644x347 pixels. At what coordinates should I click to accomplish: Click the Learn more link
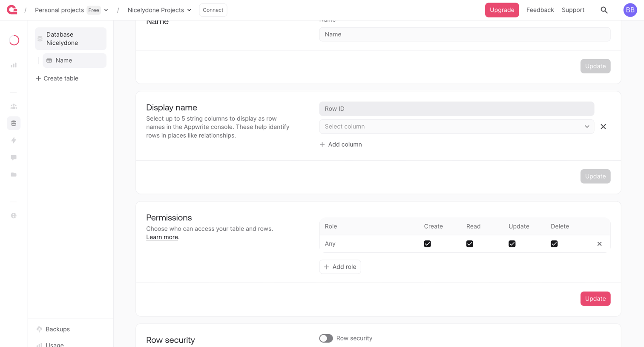click(162, 237)
